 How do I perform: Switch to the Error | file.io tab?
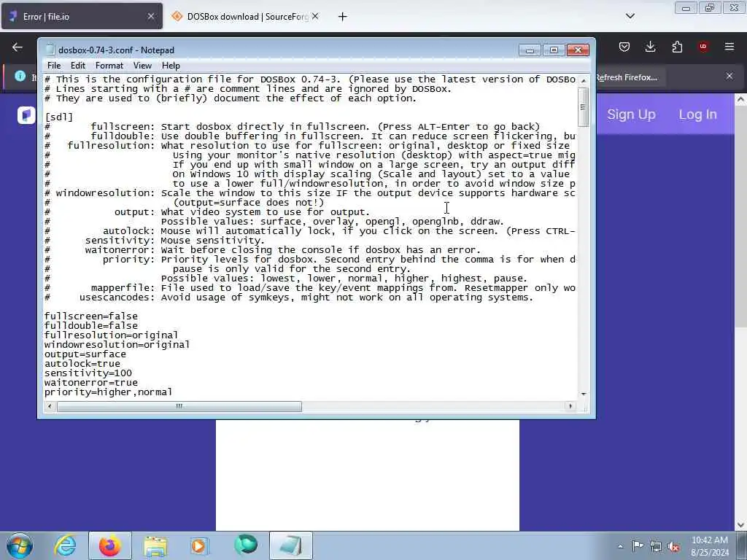coord(82,17)
